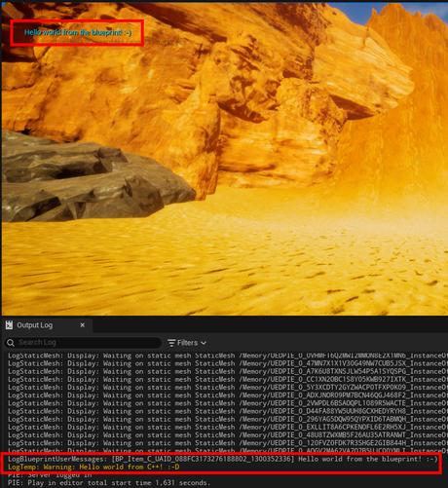Select log line containing 47MN7X1X1V30G49NW7CUB5JSX

click(x=227, y=363)
